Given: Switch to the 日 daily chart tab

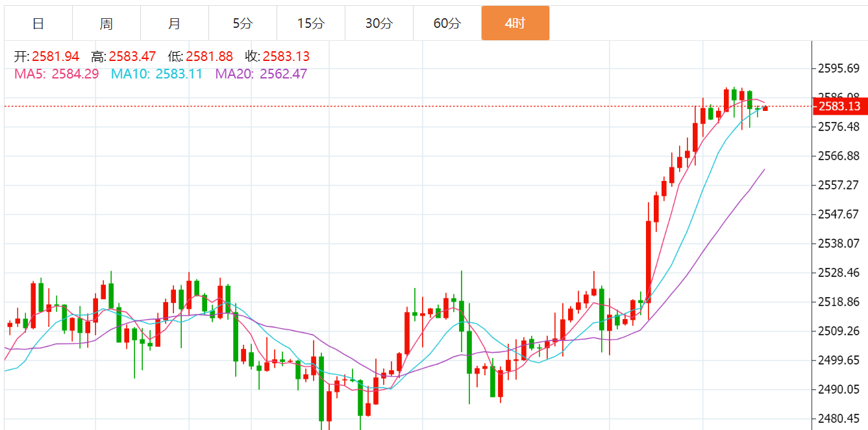Looking at the screenshot, I should [x=38, y=24].
